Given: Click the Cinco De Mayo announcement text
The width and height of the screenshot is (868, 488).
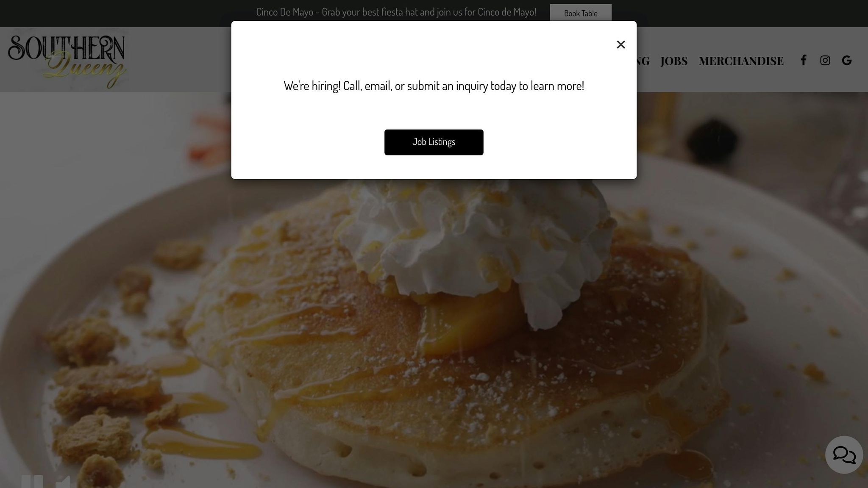Looking at the screenshot, I should point(396,12).
